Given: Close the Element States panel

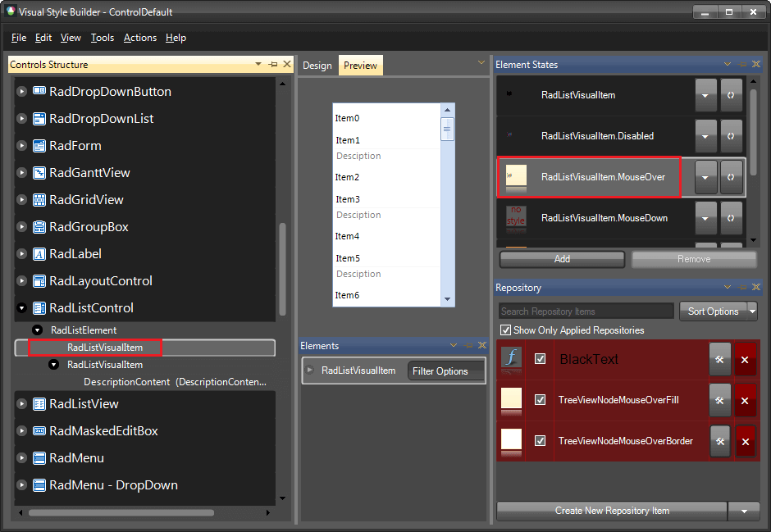Looking at the screenshot, I should tap(756, 65).
